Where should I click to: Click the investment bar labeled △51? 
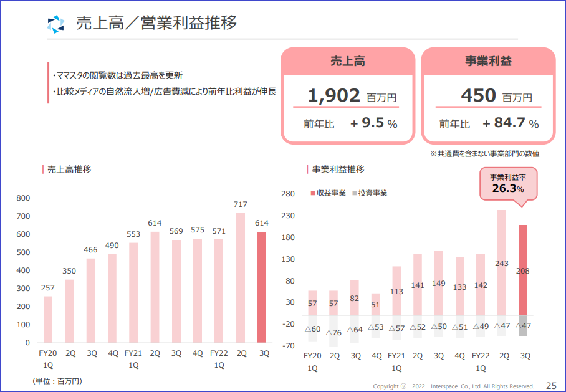pyautogui.click(x=460, y=327)
